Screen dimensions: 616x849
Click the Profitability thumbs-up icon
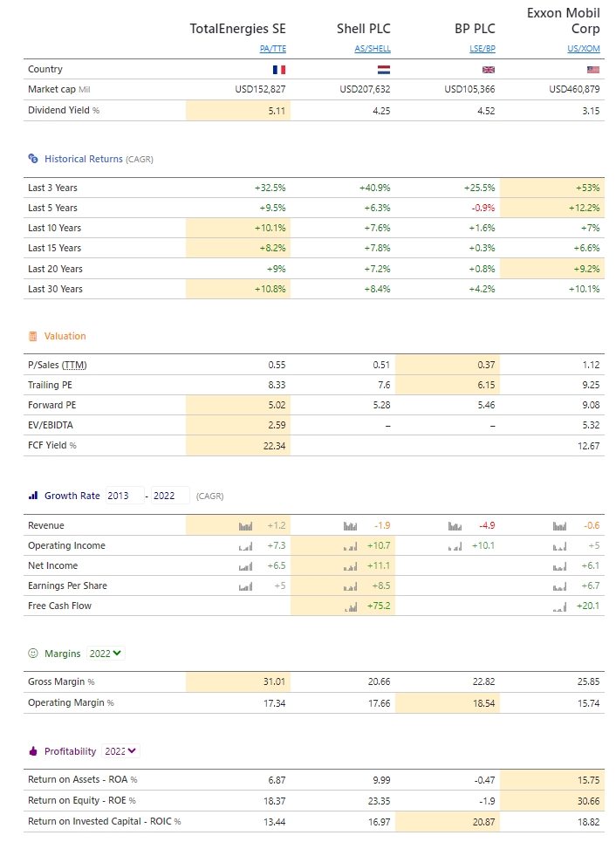point(33,751)
